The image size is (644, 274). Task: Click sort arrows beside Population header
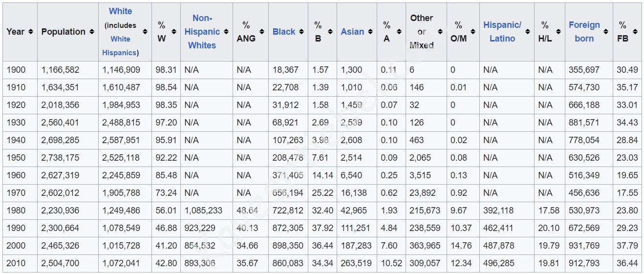click(91, 32)
